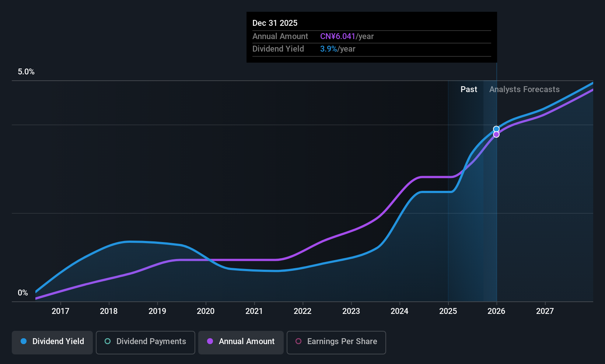
Task: Click the Dividend Yield tooltip row label
Action: pos(278,49)
